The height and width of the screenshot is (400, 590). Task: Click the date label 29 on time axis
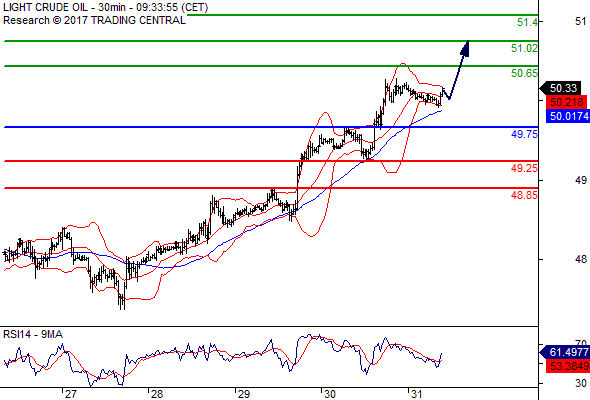tap(243, 394)
